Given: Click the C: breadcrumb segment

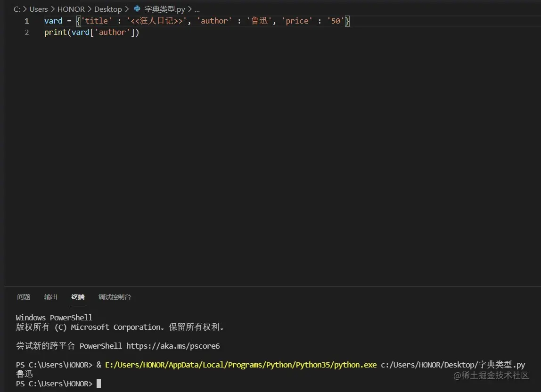Looking at the screenshot, I should tap(16, 9).
